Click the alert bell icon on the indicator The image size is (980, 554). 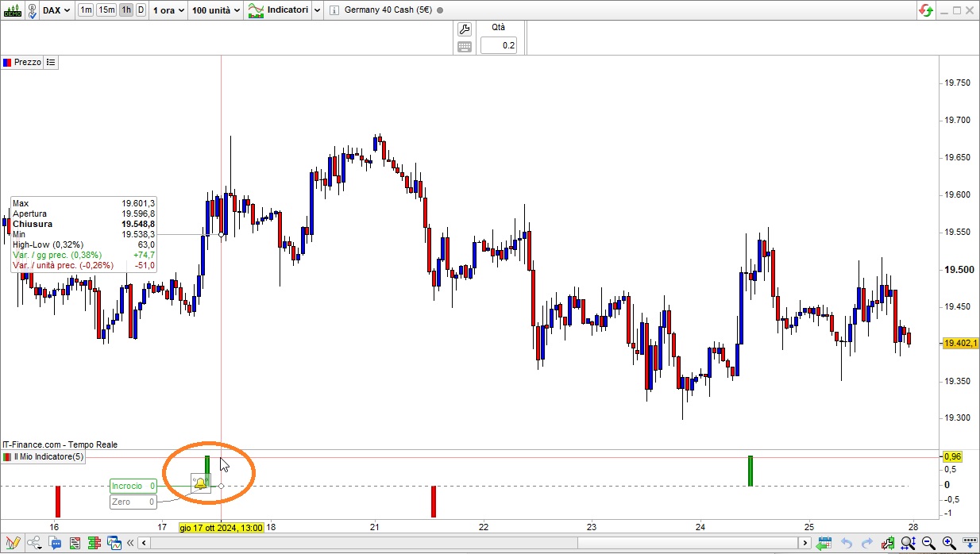tap(200, 483)
